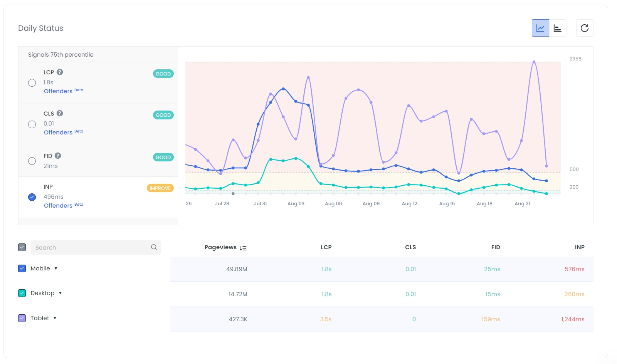Select the LCP radio button
This screenshot has width=617, height=364.
pos(32,83)
